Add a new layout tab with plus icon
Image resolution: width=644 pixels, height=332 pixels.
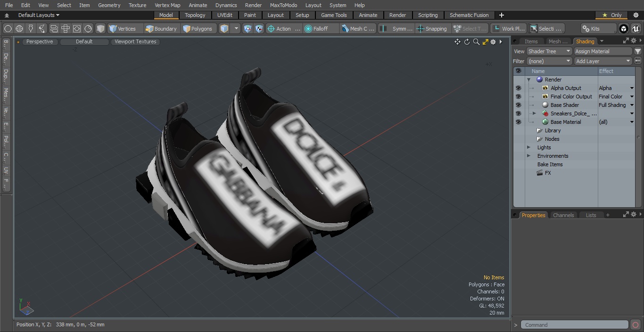pyautogui.click(x=501, y=15)
